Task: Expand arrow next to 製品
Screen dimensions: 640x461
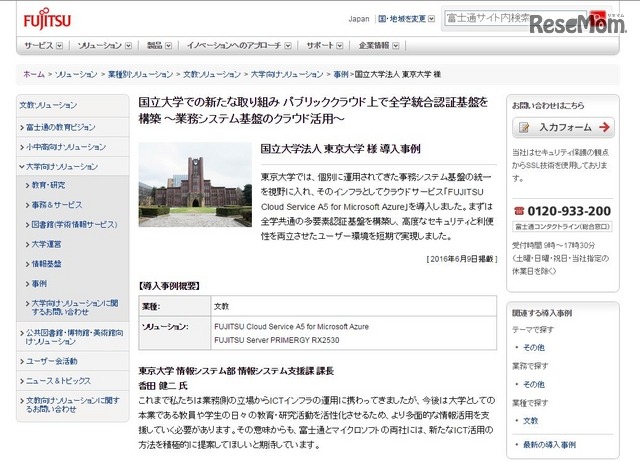Action: pyautogui.click(x=169, y=46)
